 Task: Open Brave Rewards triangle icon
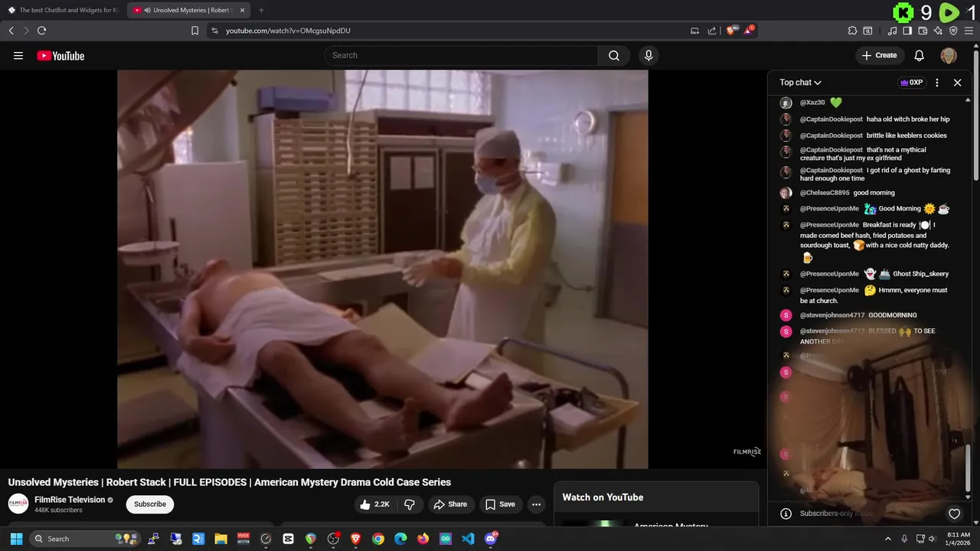[x=749, y=31]
